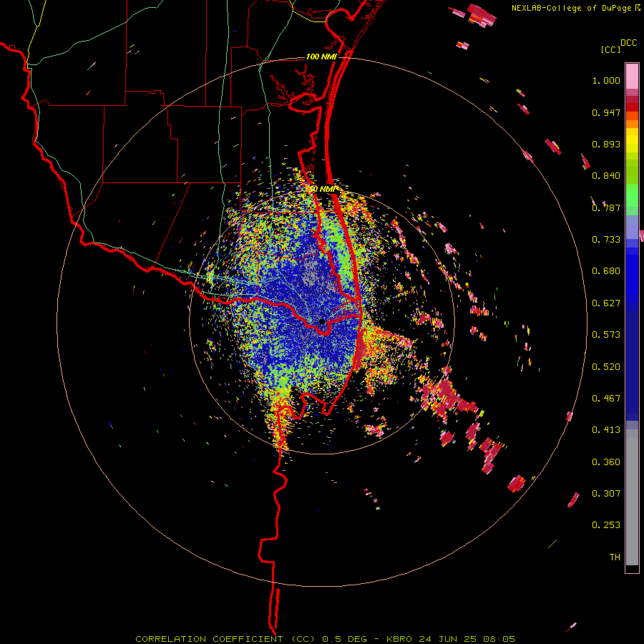This screenshot has height=644, width=644.
Task: Click the gray band of the color bar
Action: (x=632, y=497)
